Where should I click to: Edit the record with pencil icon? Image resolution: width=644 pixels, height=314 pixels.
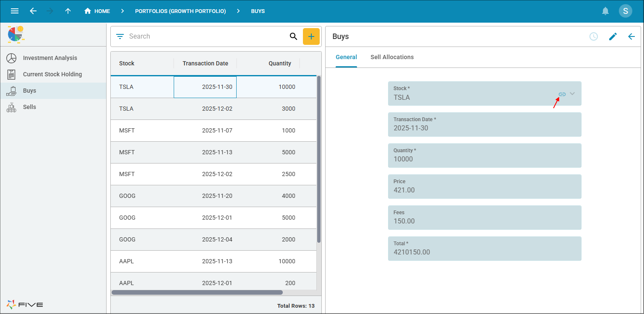tap(613, 36)
